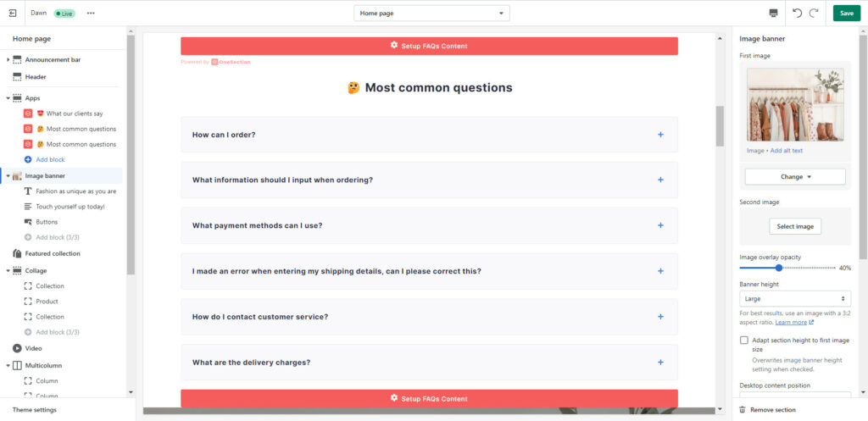
Task: Open the Change image dropdown button
Action: (795, 177)
